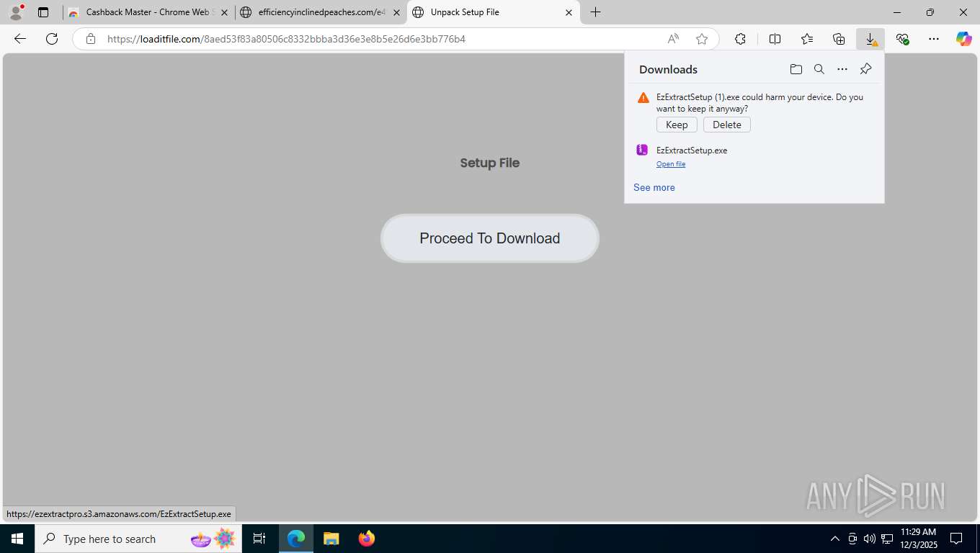Screen dimensions: 980x553
Task: Click the Setup File heading
Action: (x=490, y=163)
